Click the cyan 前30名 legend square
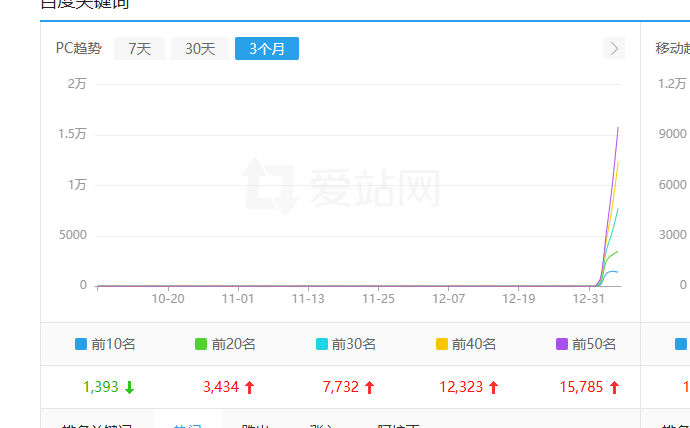This screenshot has width=690, height=428. click(x=322, y=344)
